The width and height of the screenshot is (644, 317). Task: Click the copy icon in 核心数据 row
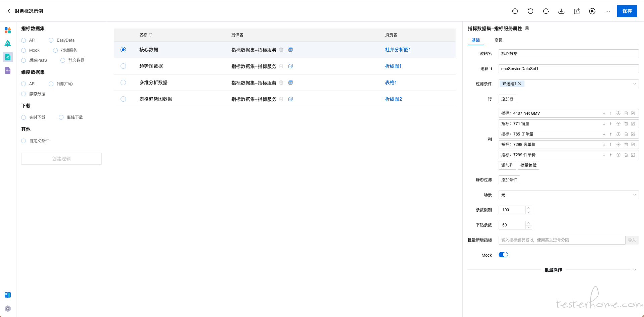[x=291, y=50]
